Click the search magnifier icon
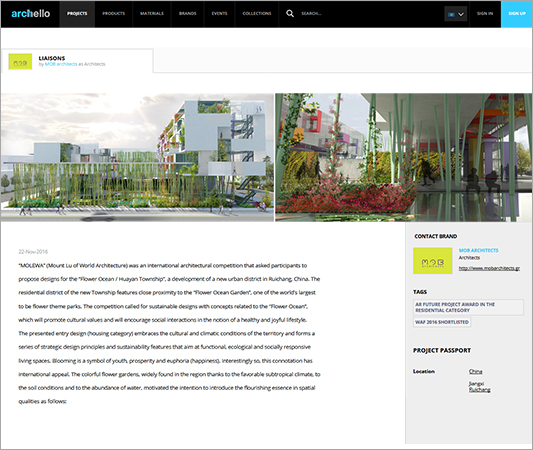Viewport: 533px width, 450px height. tap(290, 14)
